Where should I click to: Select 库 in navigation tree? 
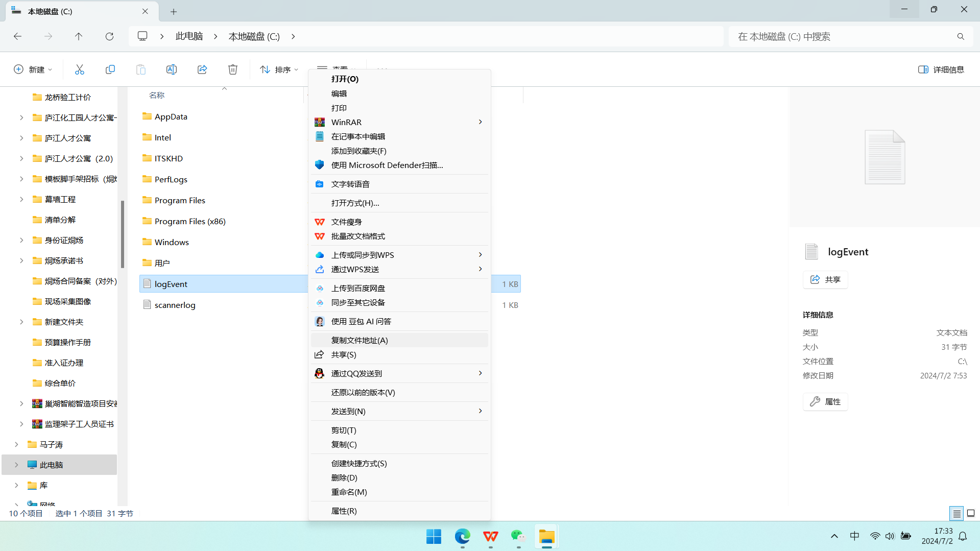[43, 485]
